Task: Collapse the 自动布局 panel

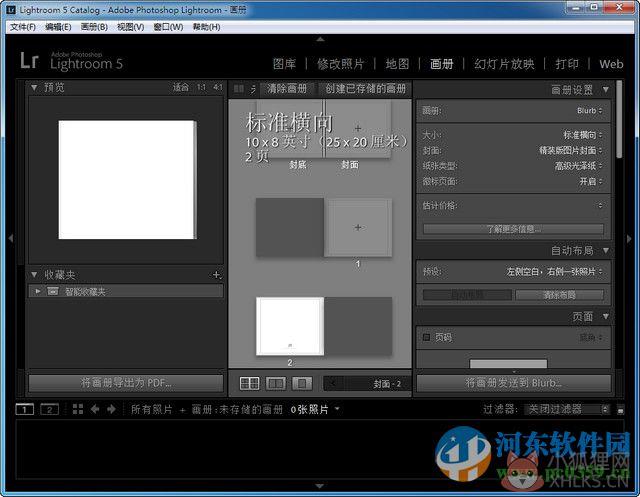Action: 606,250
